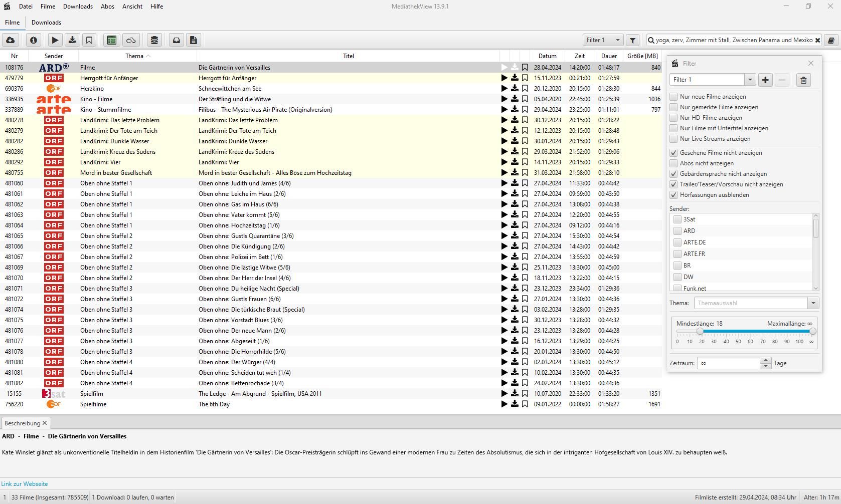Screen dimensions: 841x504
Task: Open the toolbar 'Filter 1' dropdown
Action: [603, 40]
